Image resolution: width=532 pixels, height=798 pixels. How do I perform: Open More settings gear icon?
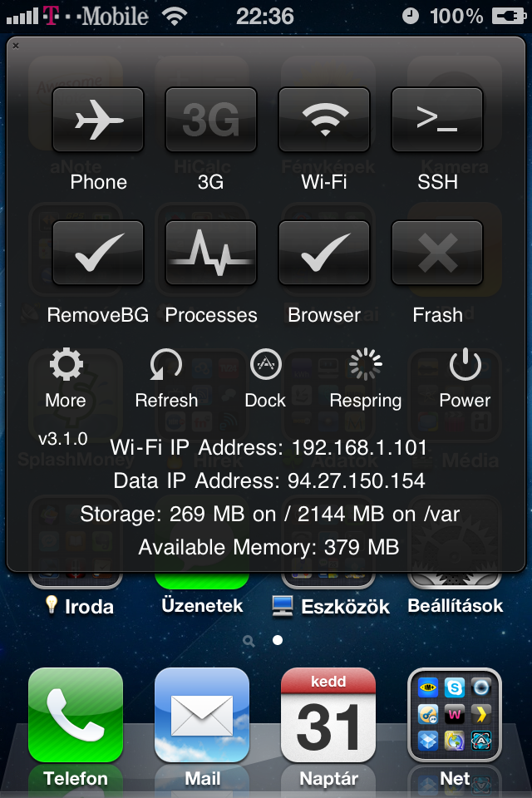66,365
